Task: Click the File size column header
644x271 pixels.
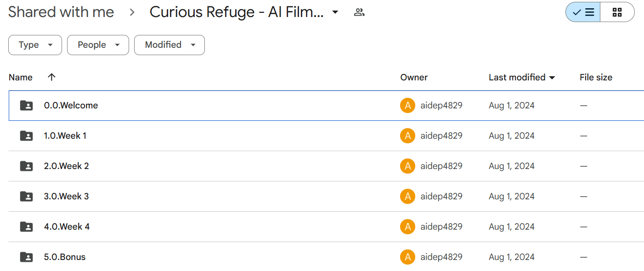Action: (x=596, y=77)
